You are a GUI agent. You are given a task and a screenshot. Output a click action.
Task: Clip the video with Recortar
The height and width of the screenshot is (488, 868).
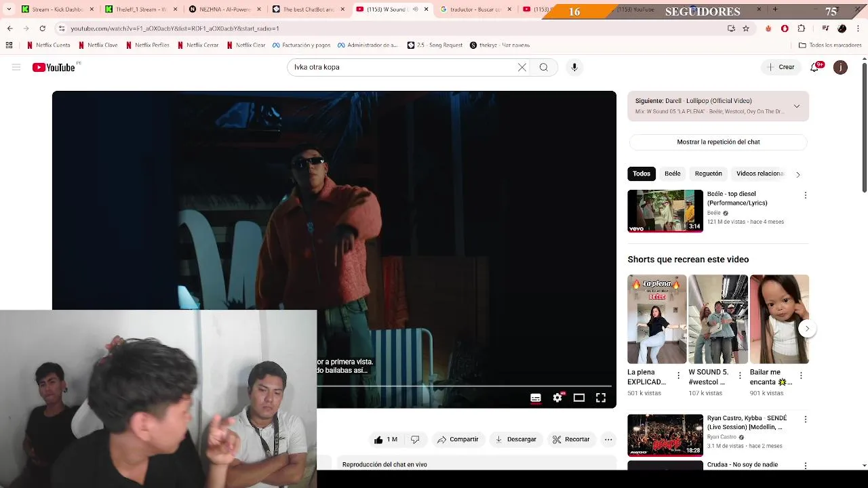(x=571, y=439)
